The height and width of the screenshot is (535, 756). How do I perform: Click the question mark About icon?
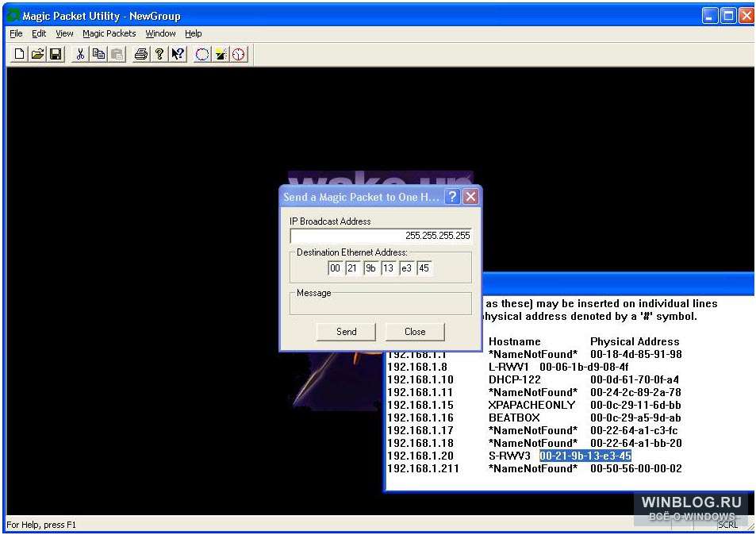[x=159, y=54]
